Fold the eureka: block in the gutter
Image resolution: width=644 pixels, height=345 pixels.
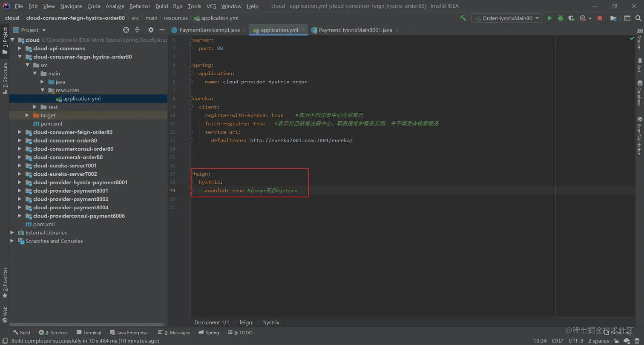[x=191, y=98]
